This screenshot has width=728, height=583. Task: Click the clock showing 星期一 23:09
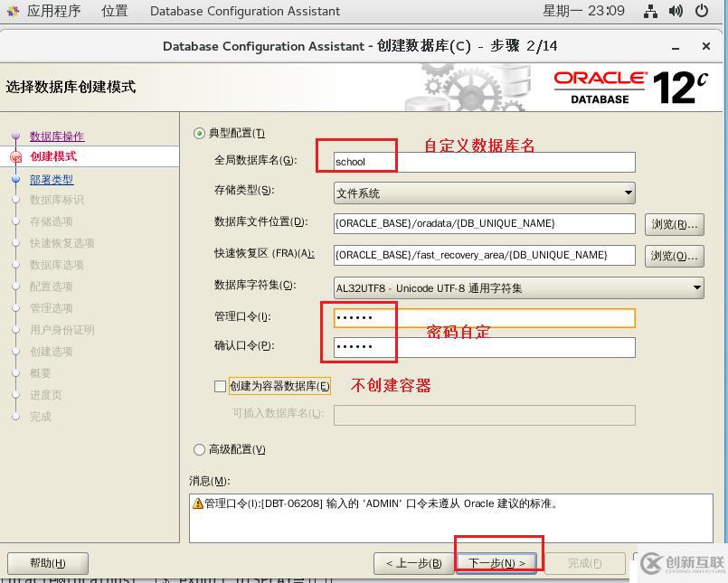pos(583,11)
